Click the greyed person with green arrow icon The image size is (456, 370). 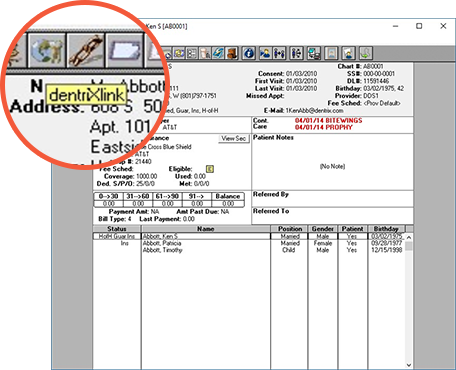coord(366,53)
